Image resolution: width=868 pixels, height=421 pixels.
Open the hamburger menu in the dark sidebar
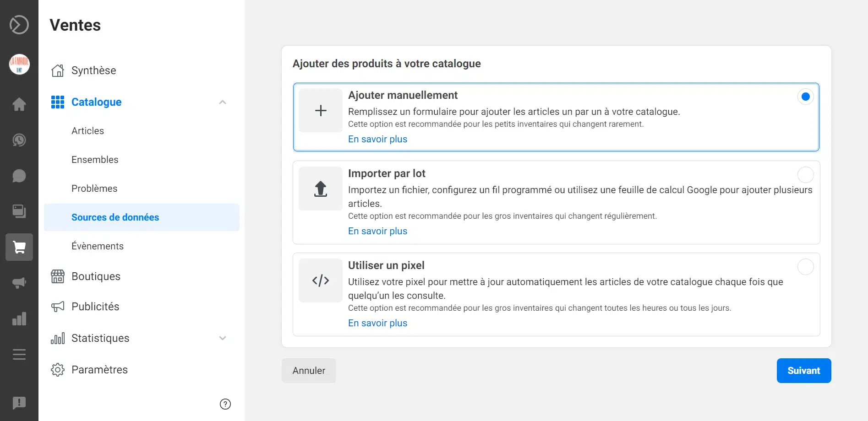[x=19, y=354]
